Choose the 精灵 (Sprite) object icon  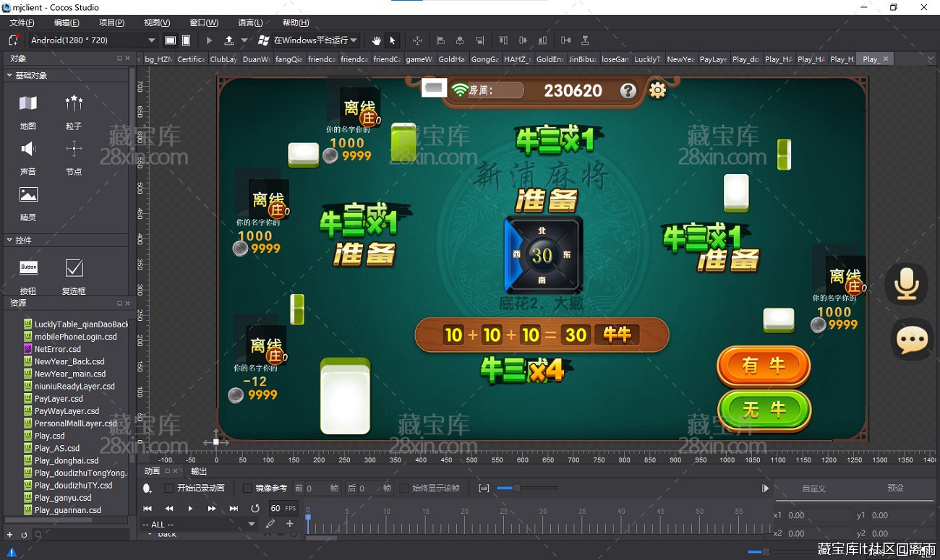pyautogui.click(x=28, y=195)
